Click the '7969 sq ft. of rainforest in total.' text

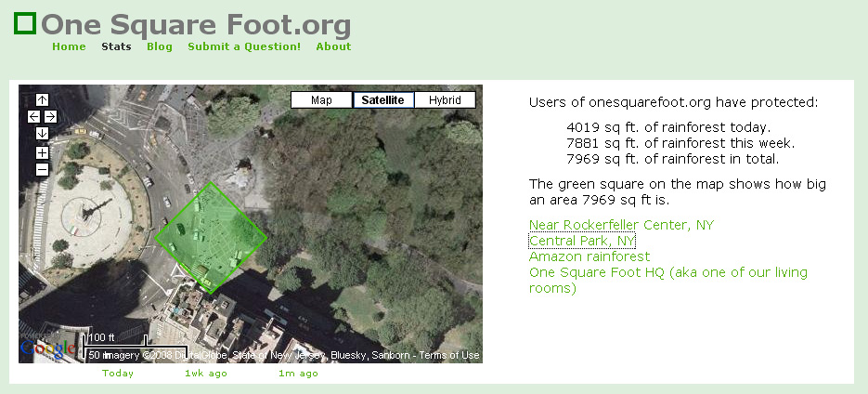673,159
